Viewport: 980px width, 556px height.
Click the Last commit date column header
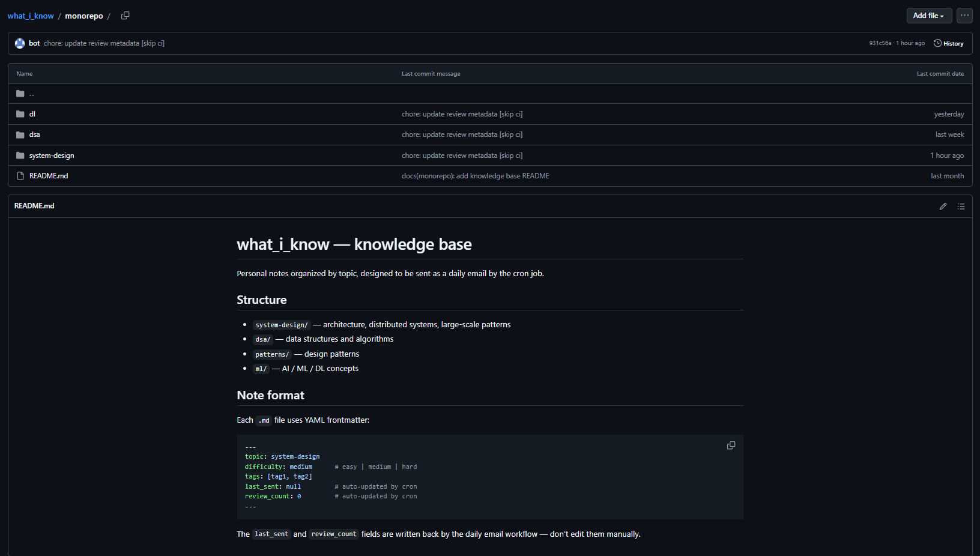940,74
